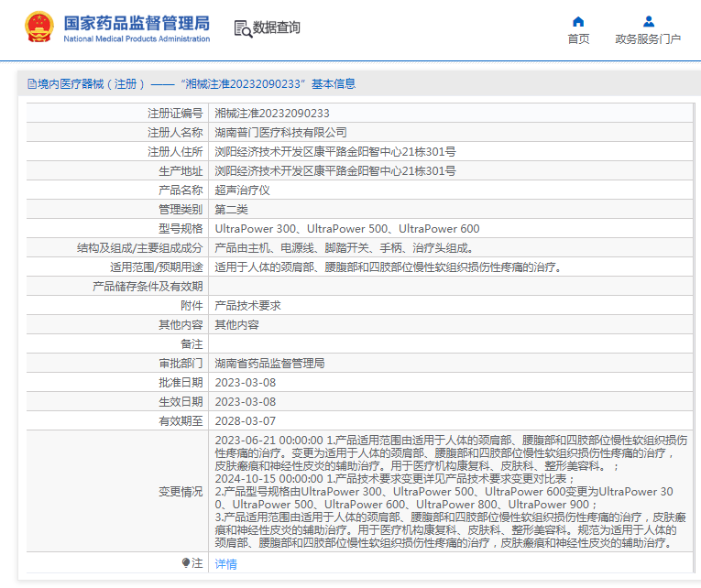Click the 注册人名称 label
The width and height of the screenshot is (701, 588).
pyautogui.click(x=175, y=133)
